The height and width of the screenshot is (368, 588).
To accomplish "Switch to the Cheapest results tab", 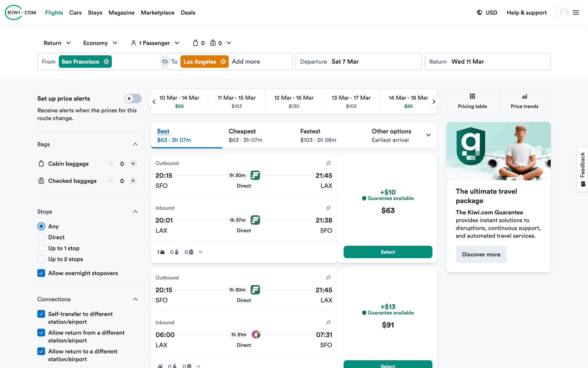I will (x=258, y=135).
